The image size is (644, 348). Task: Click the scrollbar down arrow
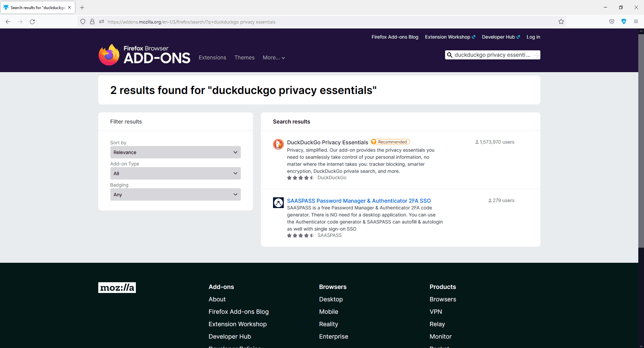pyautogui.click(x=641, y=346)
